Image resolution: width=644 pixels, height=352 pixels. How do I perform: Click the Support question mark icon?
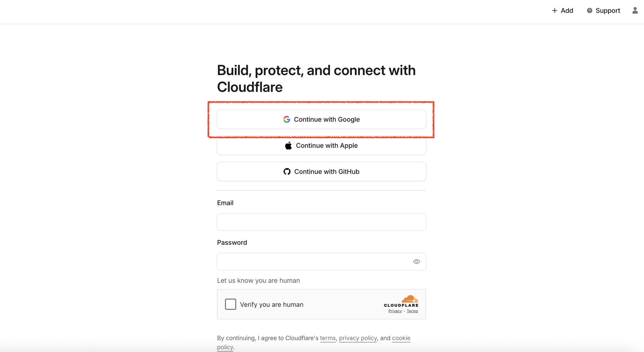589,11
